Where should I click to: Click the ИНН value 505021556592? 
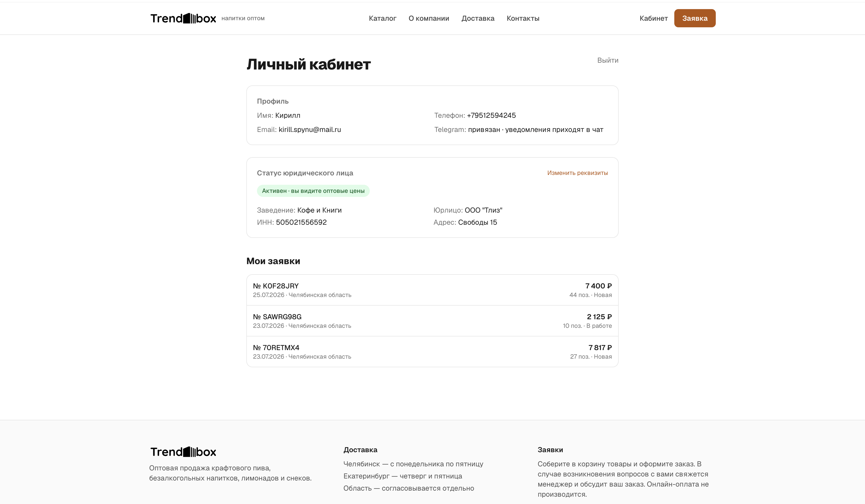click(x=301, y=222)
